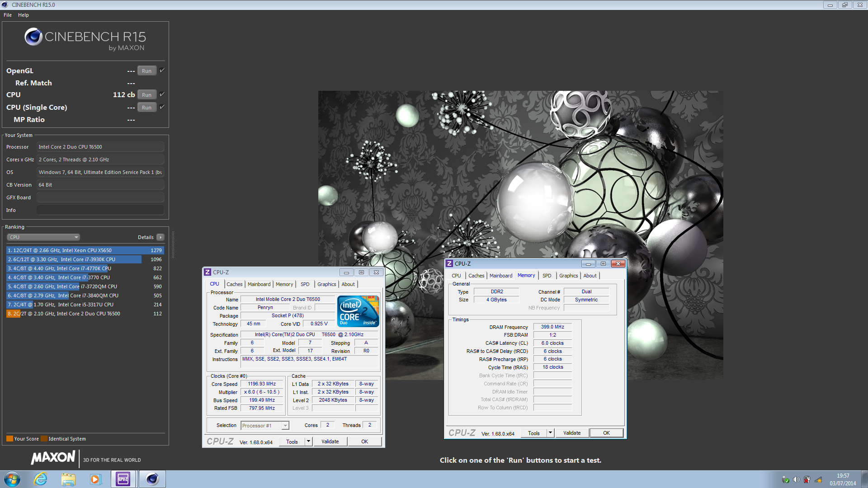Launch Internet Explorer from the taskbar
Screen dimensions: 868x488
tap(41, 479)
